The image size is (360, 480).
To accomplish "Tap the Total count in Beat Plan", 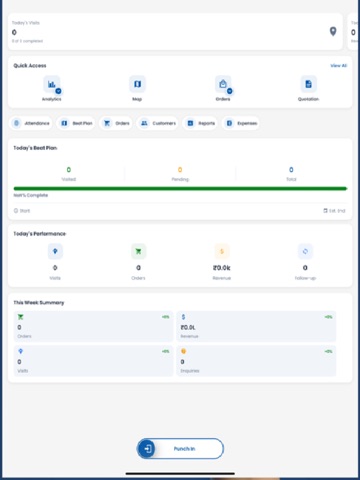I will click(x=291, y=170).
